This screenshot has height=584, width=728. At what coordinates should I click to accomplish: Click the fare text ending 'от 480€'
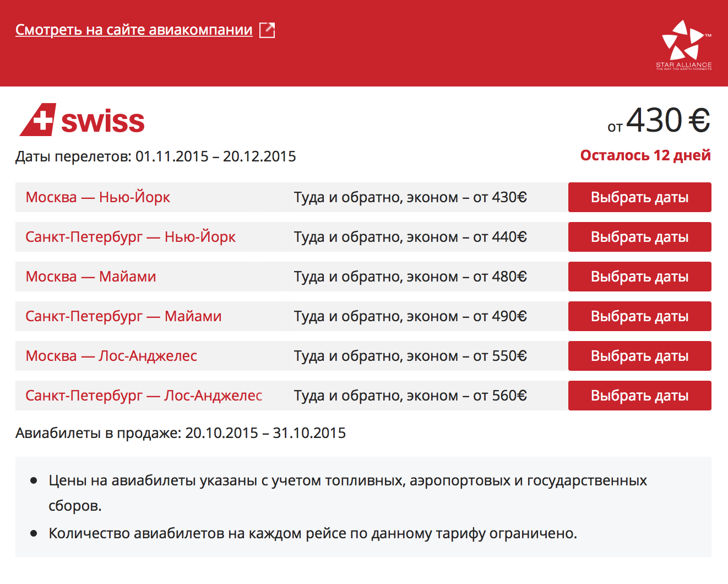click(x=410, y=277)
